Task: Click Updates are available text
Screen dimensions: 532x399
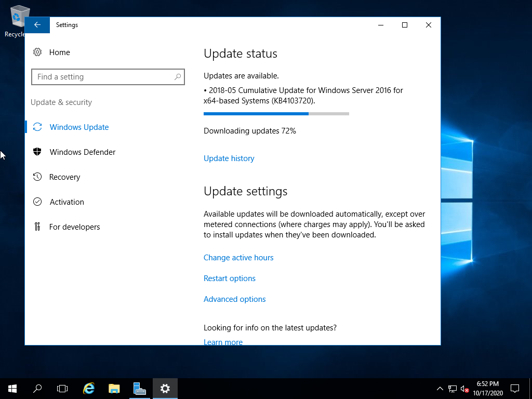Action: [241, 76]
